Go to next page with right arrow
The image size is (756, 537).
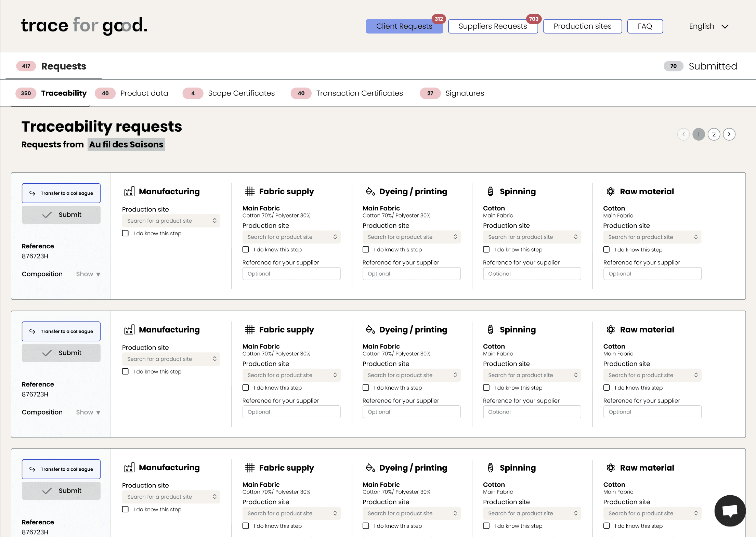click(x=729, y=134)
